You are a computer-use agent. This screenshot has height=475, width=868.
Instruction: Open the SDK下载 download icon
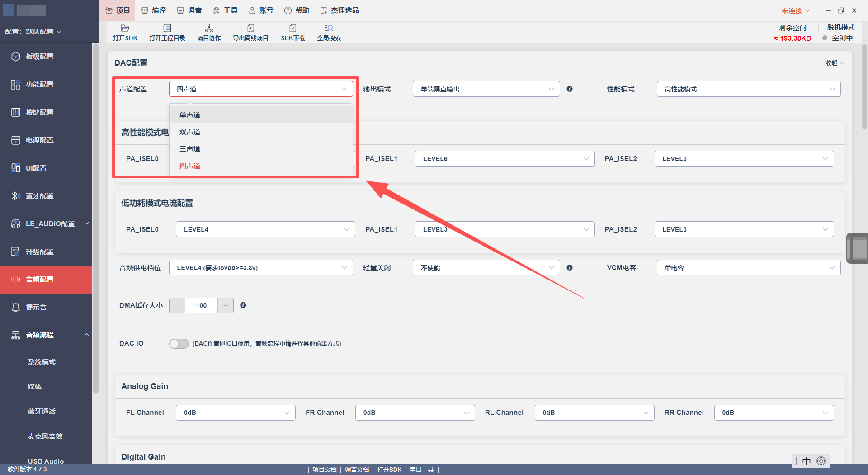tap(293, 33)
